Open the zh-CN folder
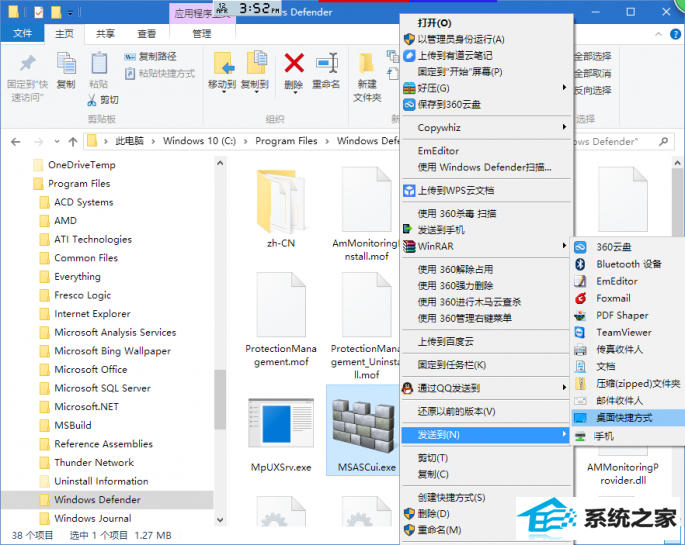Image resolution: width=685 pixels, height=545 pixels. (281, 202)
